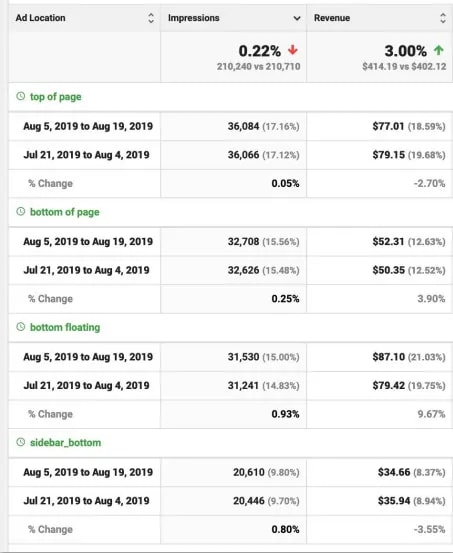This screenshot has height=553, width=453.
Task: Select the $87.10 revenue cell for bottom floating
Action: pyautogui.click(x=380, y=357)
